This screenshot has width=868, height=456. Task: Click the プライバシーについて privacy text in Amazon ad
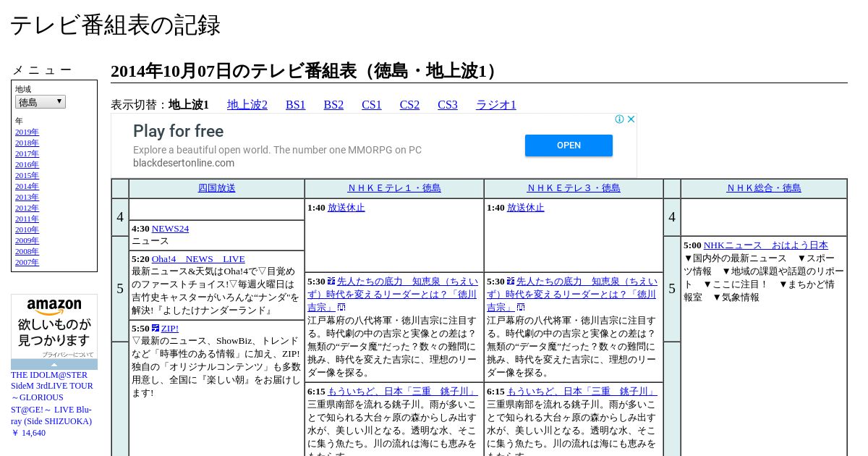[x=67, y=355]
